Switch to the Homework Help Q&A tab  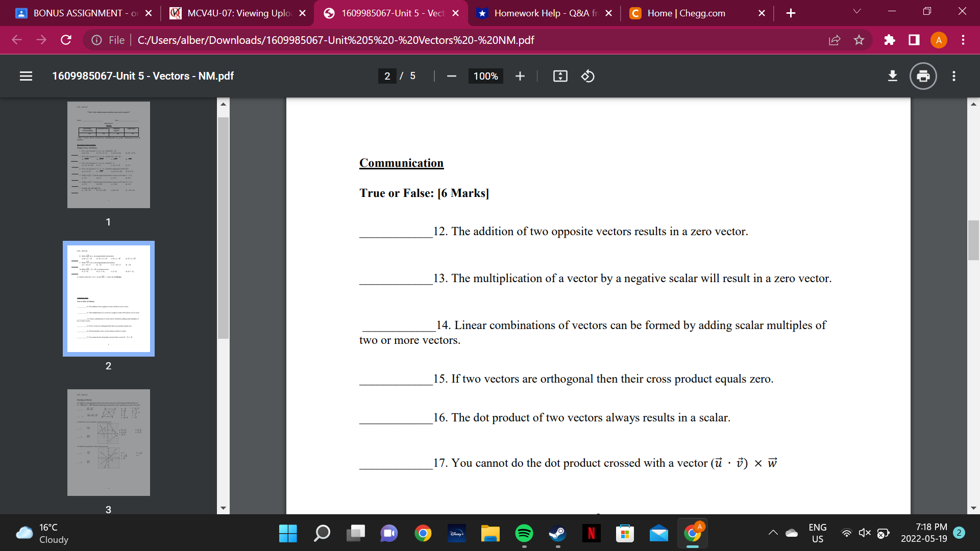pyautogui.click(x=544, y=13)
